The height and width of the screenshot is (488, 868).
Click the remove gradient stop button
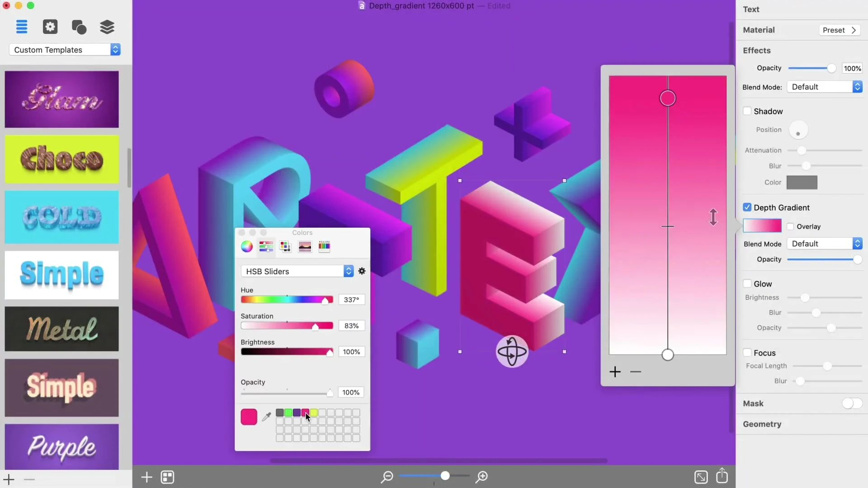click(636, 371)
